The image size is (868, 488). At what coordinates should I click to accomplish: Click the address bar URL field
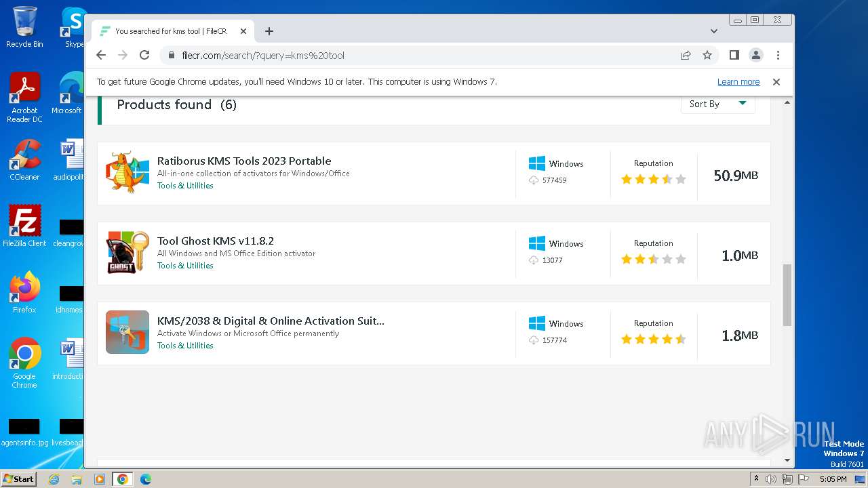(420, 56)
